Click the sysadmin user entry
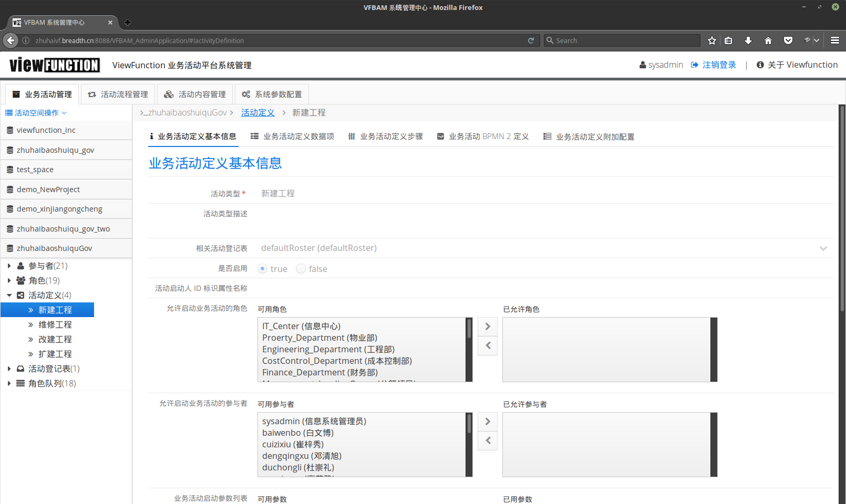The height and width of the screenshot is (504, 846). [x=661, y=65]
